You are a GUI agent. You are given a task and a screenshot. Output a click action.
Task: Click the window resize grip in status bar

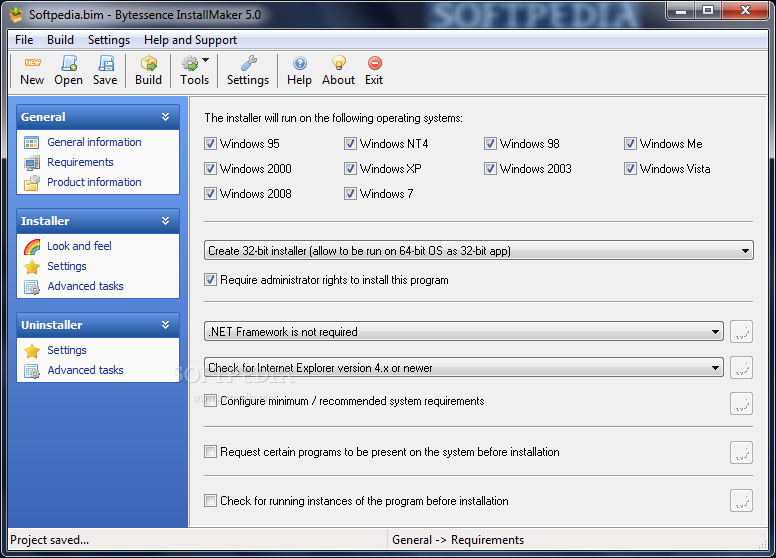pos(762,544)
